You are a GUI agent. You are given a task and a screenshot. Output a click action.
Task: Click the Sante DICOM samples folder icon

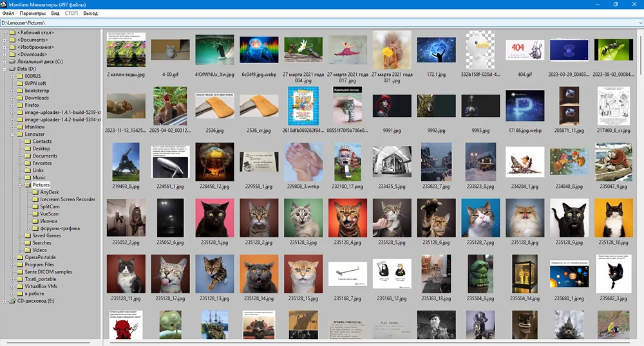pyautogui.click(x=20, y=272)
